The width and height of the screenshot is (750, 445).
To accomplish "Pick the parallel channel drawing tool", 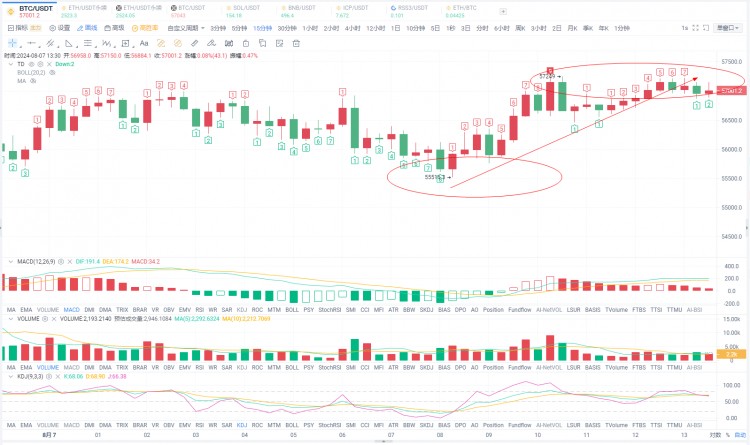I will 50,44.
